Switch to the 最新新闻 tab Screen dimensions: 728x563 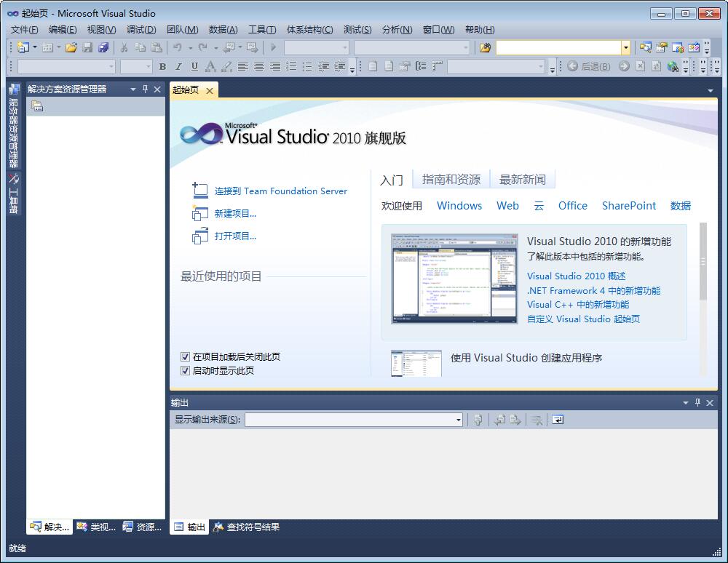522,180
